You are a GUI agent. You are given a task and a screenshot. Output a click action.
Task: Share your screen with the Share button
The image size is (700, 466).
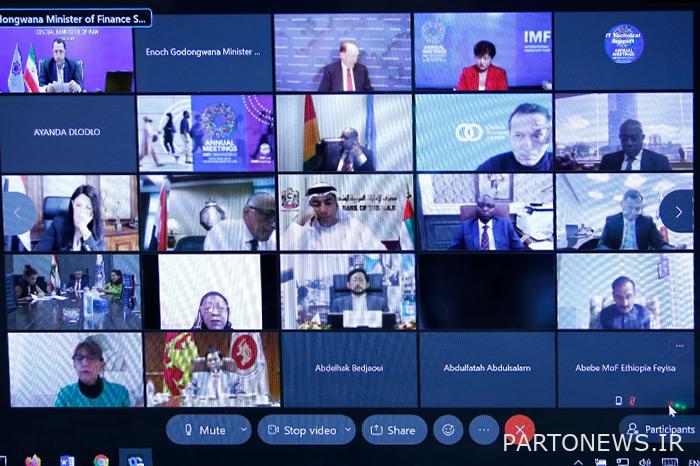[x=393, y=430]
